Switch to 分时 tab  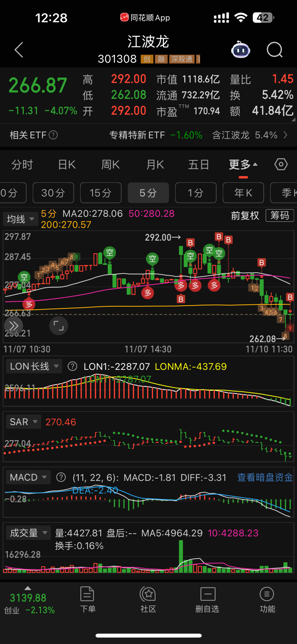point(22,165)
